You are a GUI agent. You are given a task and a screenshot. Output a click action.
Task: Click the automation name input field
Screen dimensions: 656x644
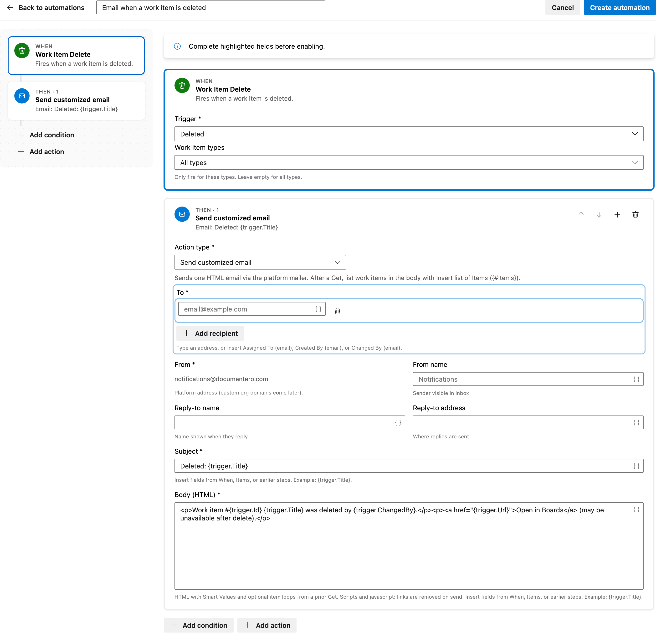click(x=210, y=7)
